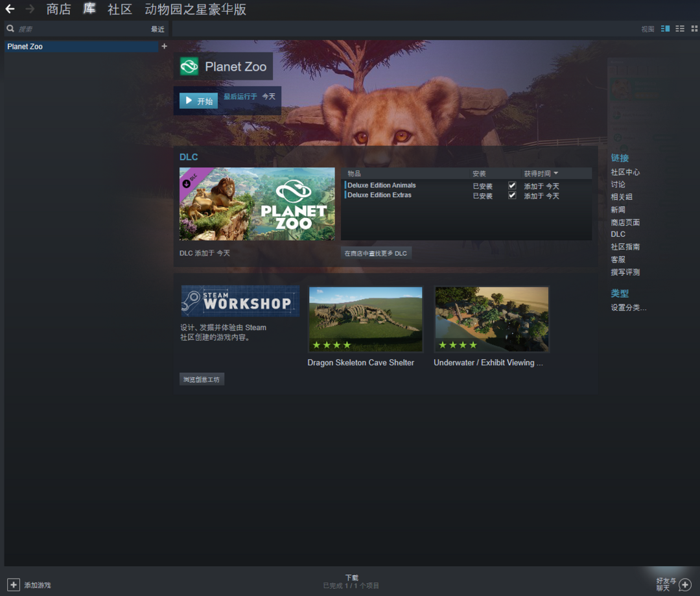Open the 社区 tab
The width and height of the screenshot is (700, 596).
pyautogui.click(x=119, y=10)
